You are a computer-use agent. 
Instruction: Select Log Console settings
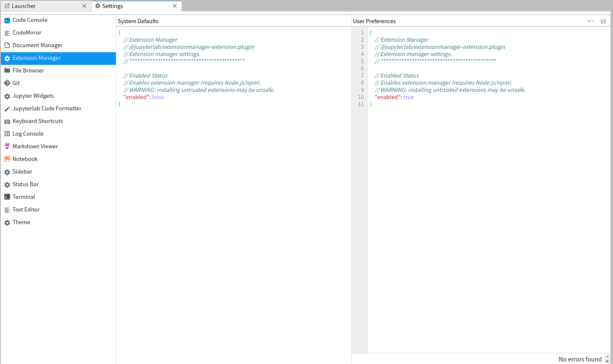click(x=58, y=134)
